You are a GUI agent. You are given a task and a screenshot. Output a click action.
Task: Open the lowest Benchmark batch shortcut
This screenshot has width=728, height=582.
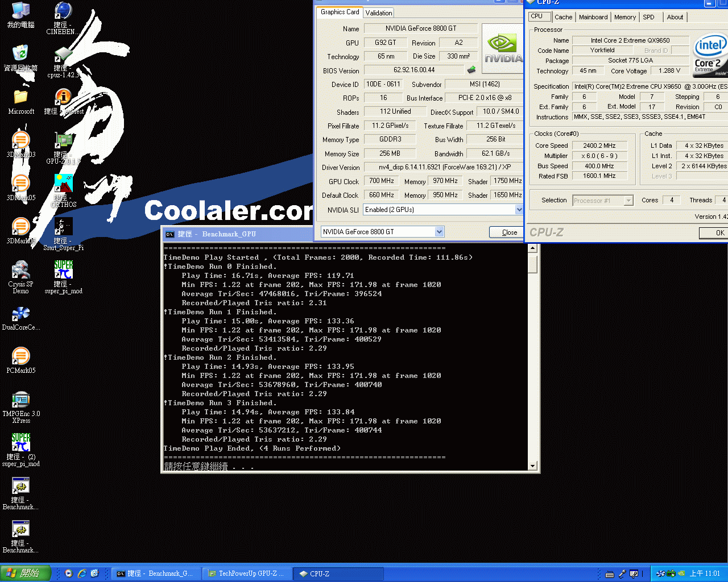20,537
